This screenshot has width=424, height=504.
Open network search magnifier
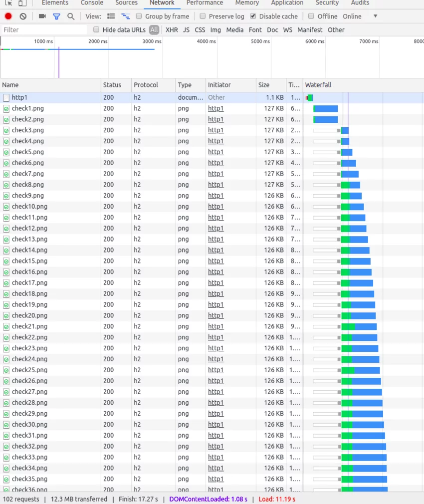click(71, 16)
